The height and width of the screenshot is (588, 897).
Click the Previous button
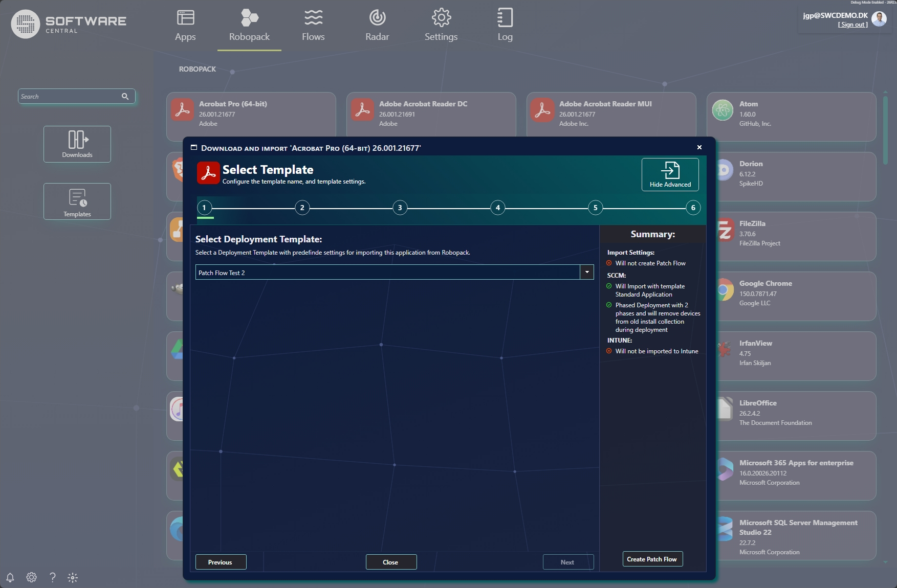pos(221,562)
